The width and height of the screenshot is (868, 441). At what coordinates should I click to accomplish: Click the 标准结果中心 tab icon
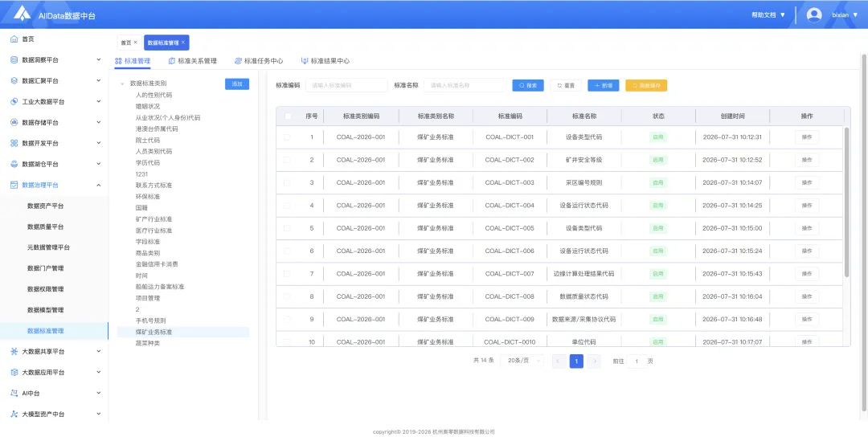tap(305, 61)
